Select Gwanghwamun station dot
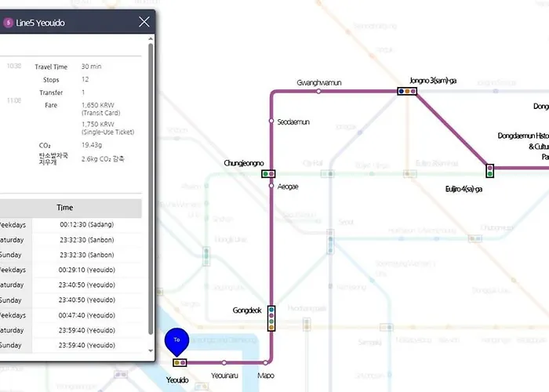The width and height of the screenshot is (549, 392). coord(318,92)
